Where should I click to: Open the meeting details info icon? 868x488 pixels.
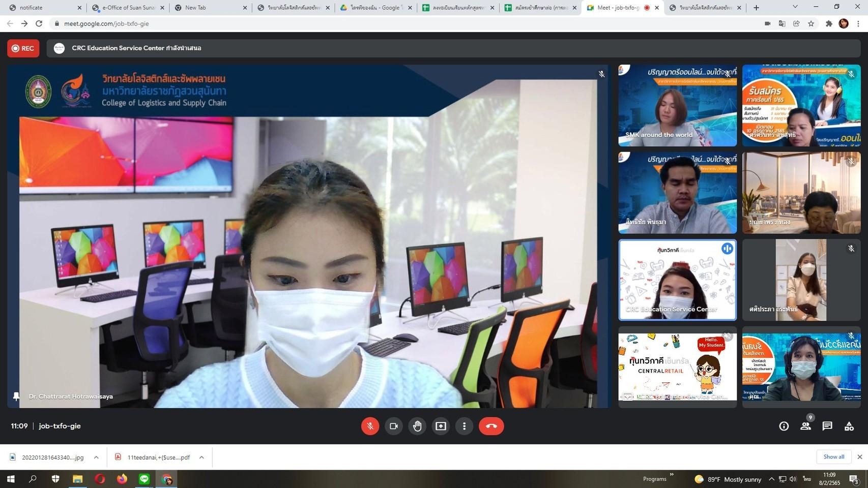[784, 426]
